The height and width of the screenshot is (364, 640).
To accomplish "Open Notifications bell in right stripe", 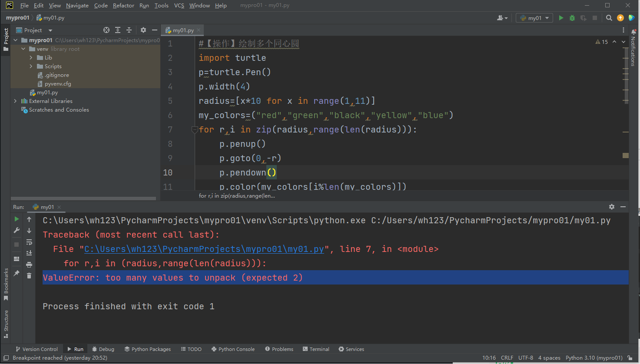I will pyautogui.click(x=634, y=32).
